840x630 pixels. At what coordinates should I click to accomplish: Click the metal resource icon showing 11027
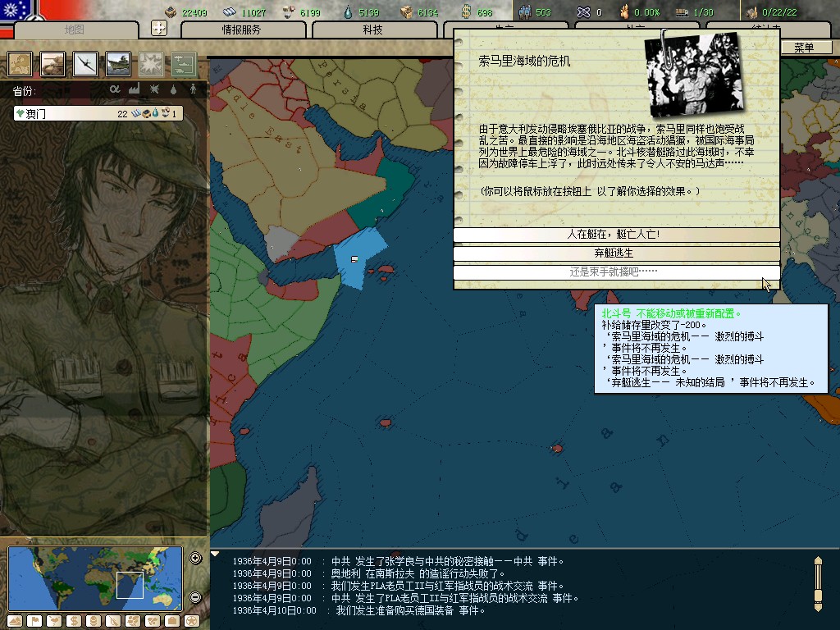230,11
